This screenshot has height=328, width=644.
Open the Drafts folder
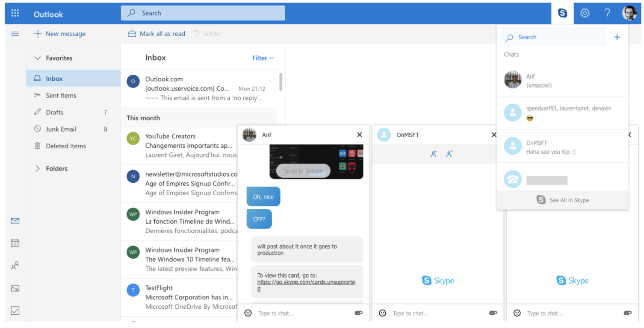pyautogui.click(x=73, y=112)
